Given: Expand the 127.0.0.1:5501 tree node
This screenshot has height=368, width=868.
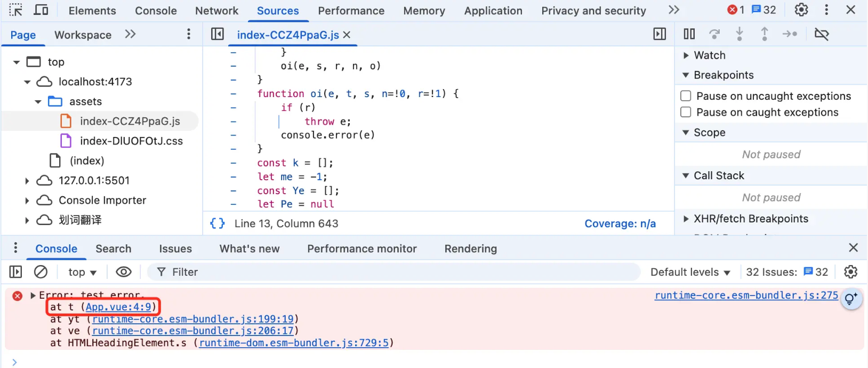Looking at the screenshot, I should pos(27,181).
